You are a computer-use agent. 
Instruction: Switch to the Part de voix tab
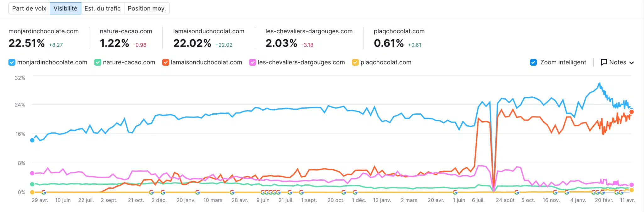coord(29,8)
